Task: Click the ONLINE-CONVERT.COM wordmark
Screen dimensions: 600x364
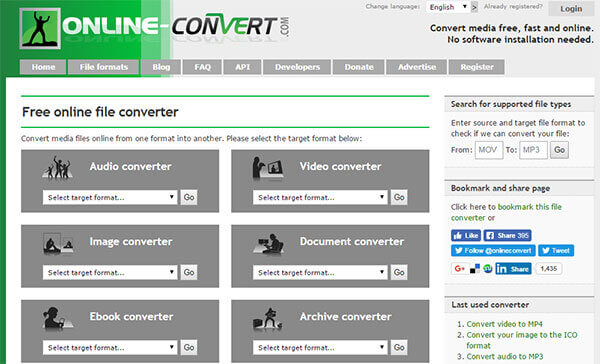Action: (176, 27)
